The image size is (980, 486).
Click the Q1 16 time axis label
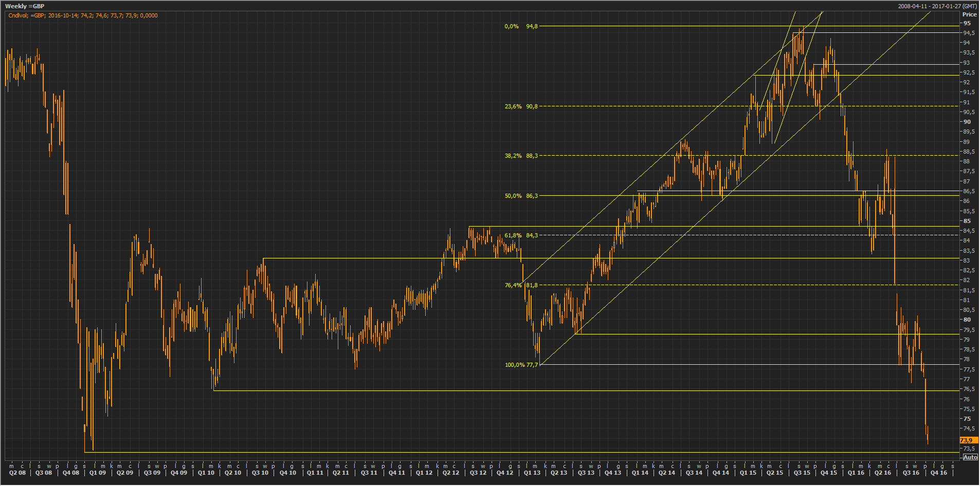click(x=856, y=473)
